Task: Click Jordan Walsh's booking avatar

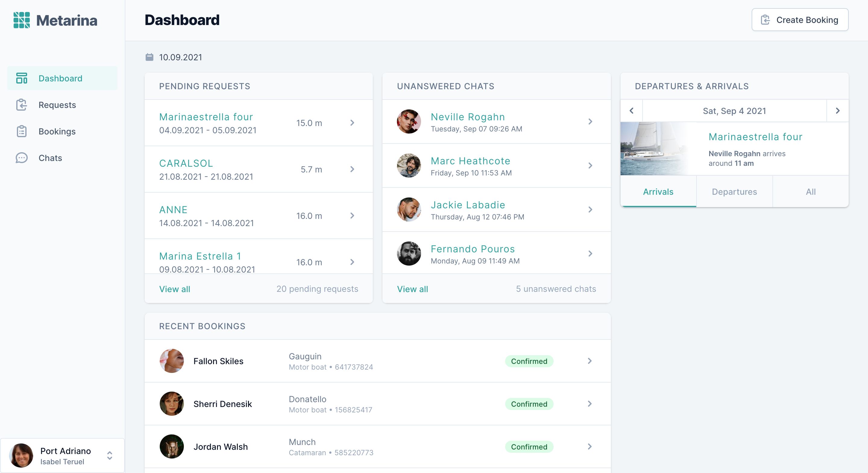Action: pyautogui.click(x=171, y=446)
